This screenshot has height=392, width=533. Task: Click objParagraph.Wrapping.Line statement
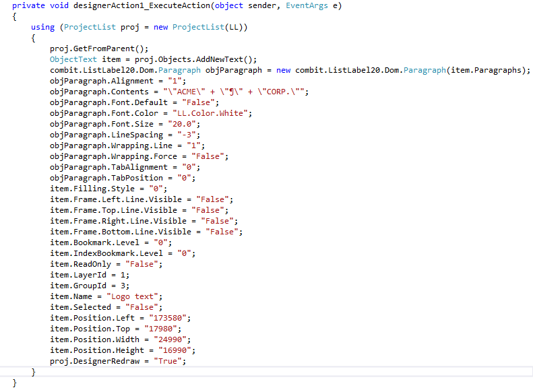(x=127, y=145)
